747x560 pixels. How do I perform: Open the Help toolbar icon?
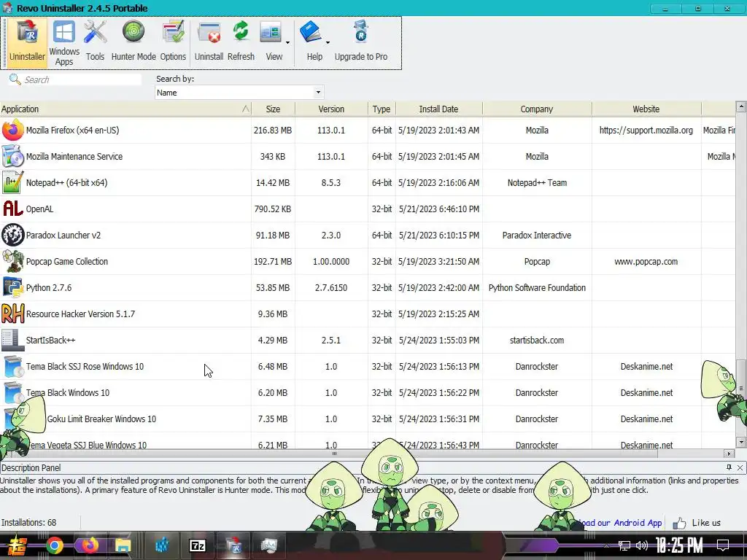(313, 42)
